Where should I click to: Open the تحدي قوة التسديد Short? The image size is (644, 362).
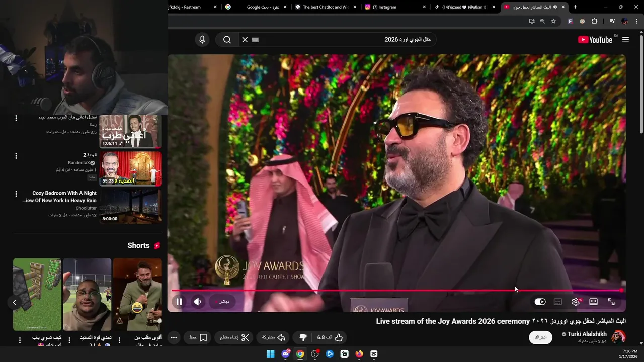click(87, 295)
